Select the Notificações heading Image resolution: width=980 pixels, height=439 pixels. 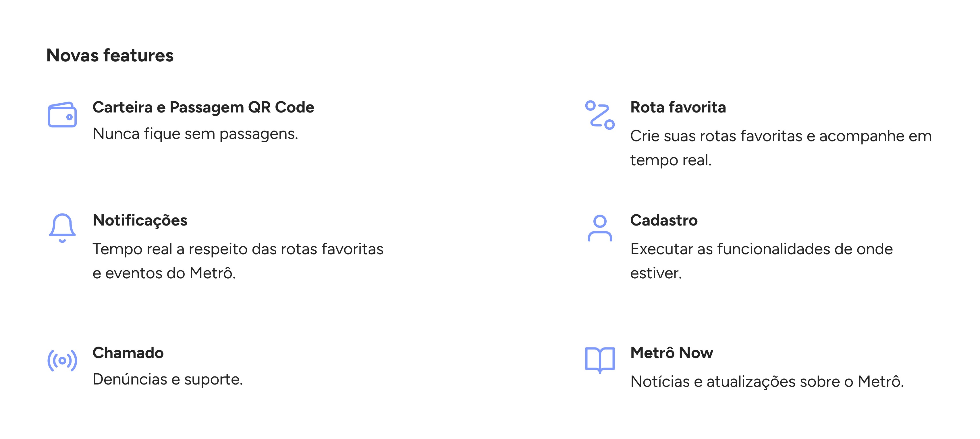140,221
